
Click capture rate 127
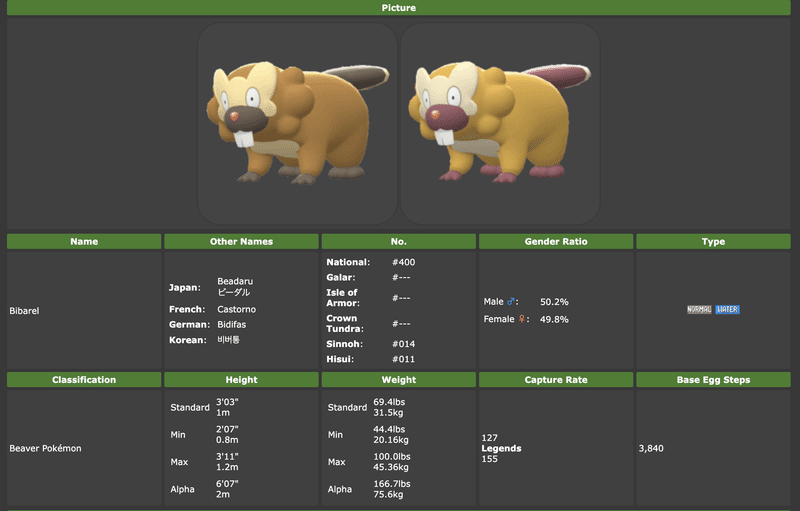pos(489,438)
